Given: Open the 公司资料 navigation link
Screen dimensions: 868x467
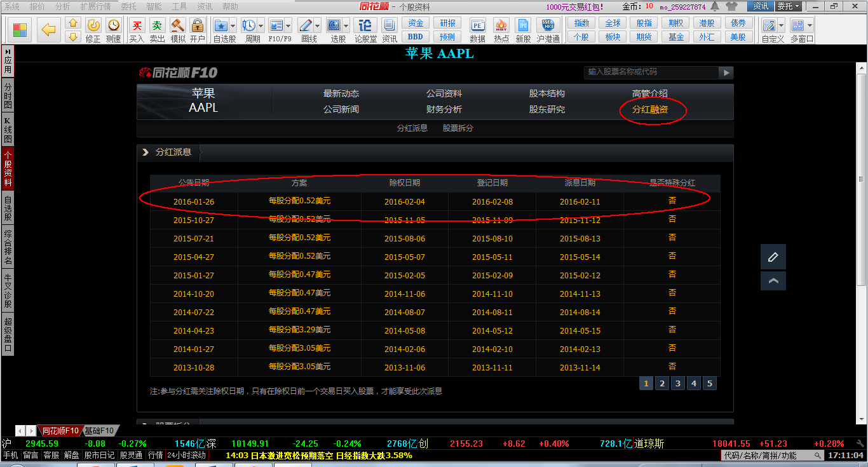Looking at the screenshot, I should pyautogui.click(x=444, y=93).
